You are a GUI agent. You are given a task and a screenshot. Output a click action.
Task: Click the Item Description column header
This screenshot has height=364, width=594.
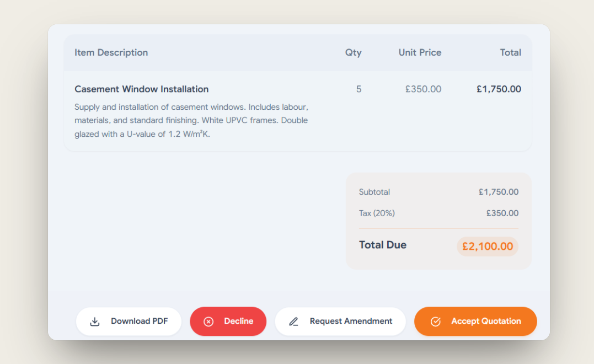[111, 52]
